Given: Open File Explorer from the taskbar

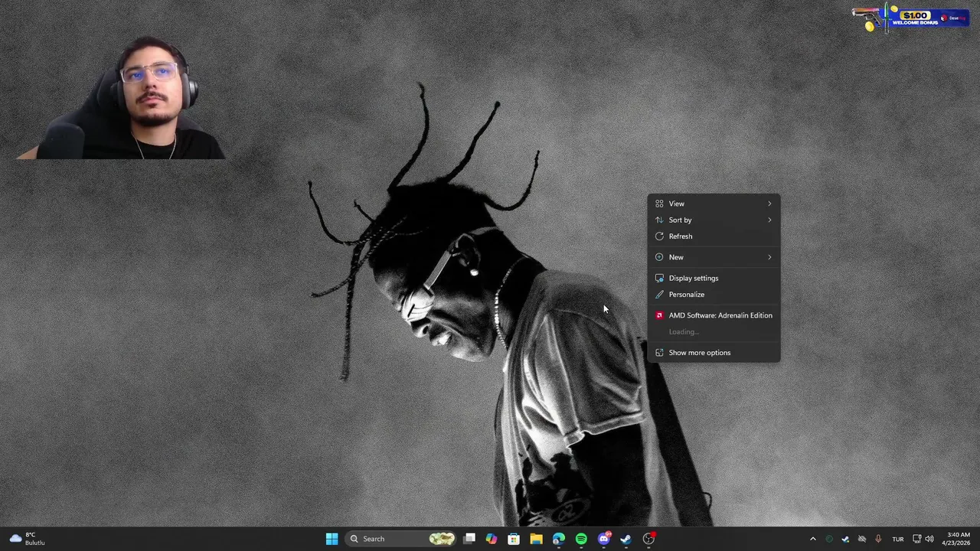Looking at the screenshot, I should click(536, 539).
